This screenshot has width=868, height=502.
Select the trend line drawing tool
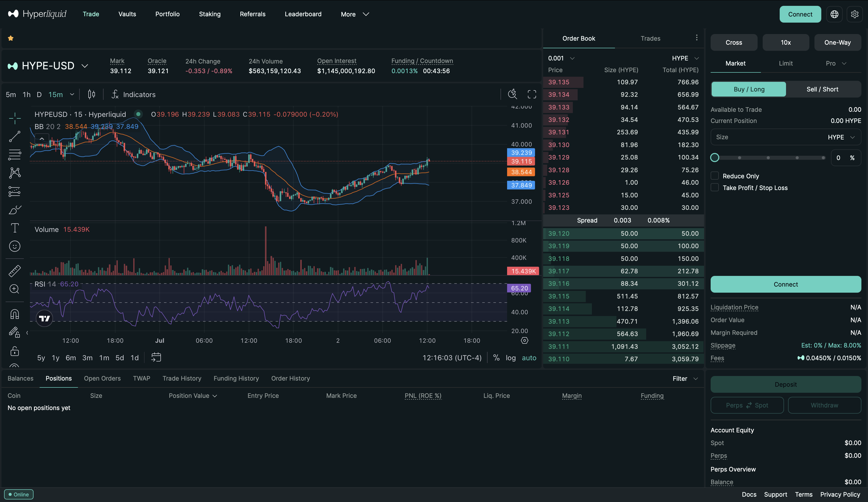[x=14, y=136]
